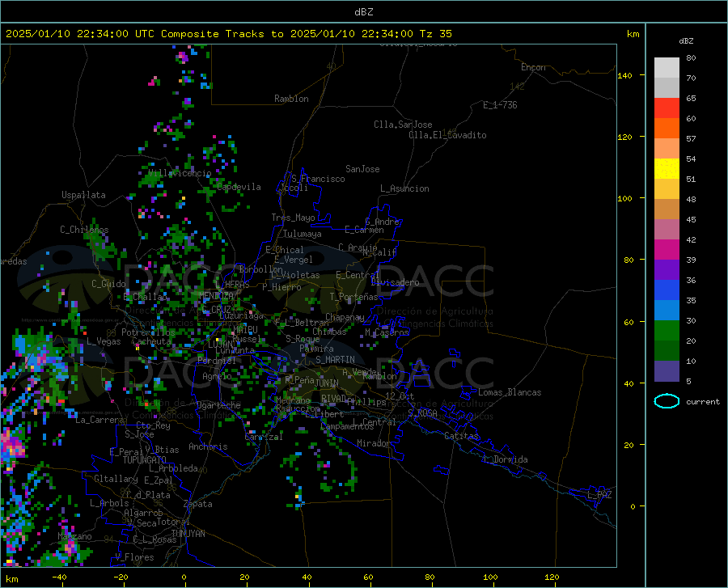Image resolution: width=728 pixels, height=588 pixels.
Task: Click the Zapata map label
Action: 198,504
